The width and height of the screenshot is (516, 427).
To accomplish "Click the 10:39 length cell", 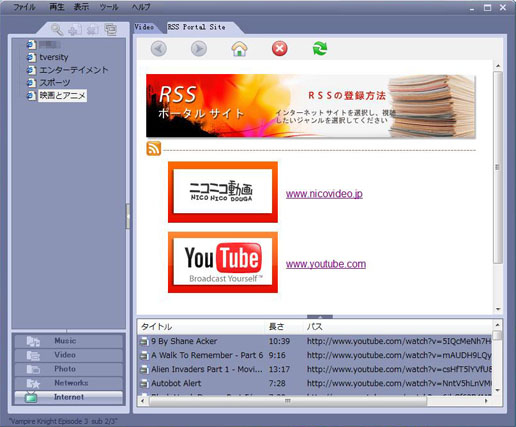I will 279,342.
